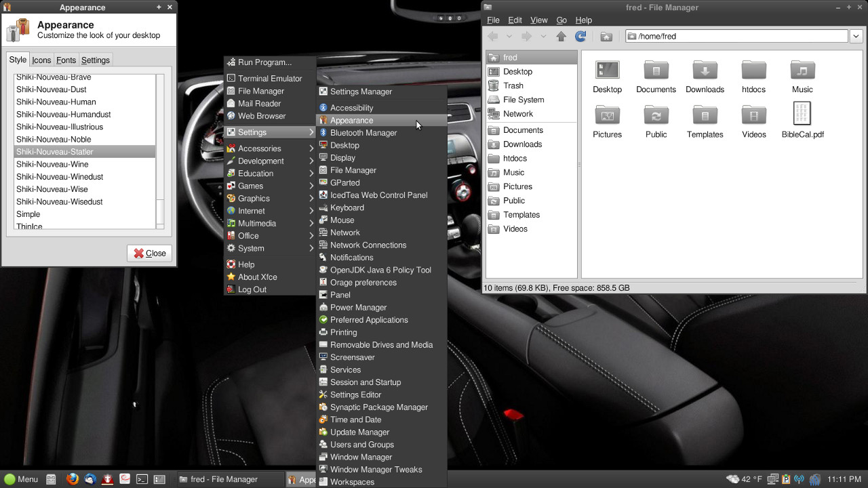
Task: Open Screensaver settings entry
Action: 381,357
